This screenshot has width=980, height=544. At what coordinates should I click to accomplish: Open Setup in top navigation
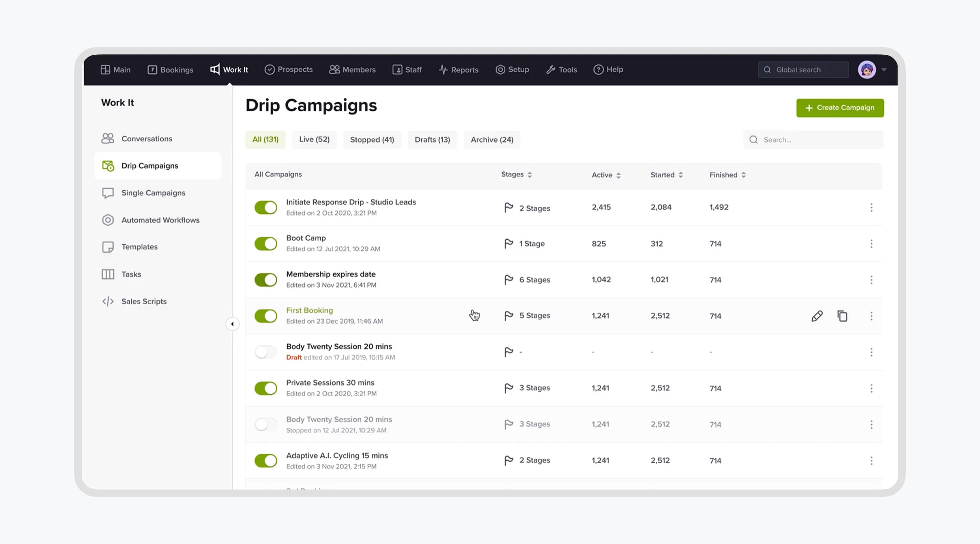[512, 70]
